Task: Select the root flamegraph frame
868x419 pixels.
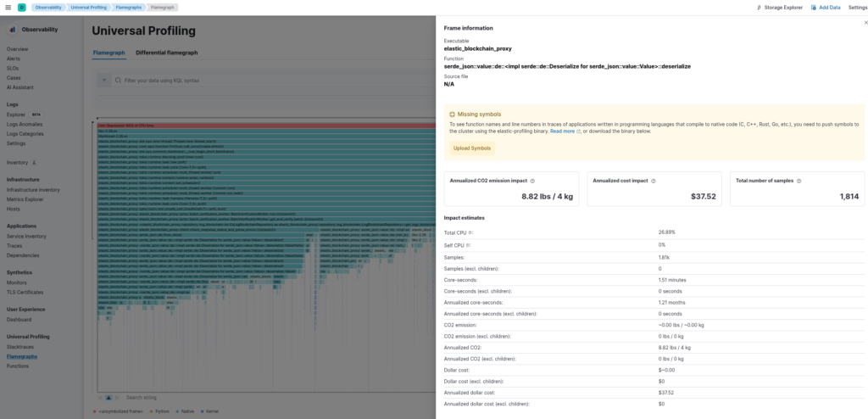Action: (266, 126)
